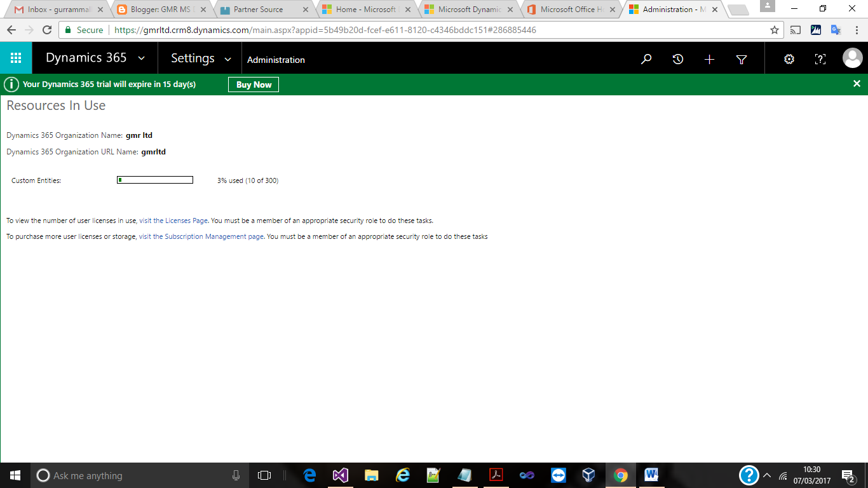Open Task View on the taskbar
The image size is (868, 488).
[x=264, y=475]
